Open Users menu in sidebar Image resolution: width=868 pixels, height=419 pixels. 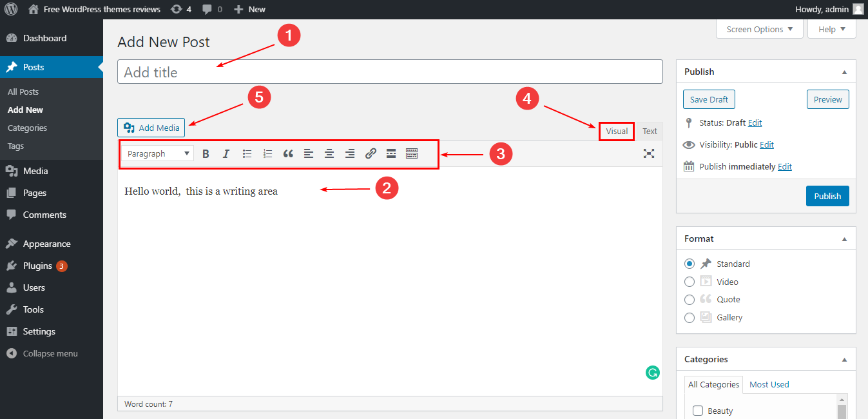52,287
